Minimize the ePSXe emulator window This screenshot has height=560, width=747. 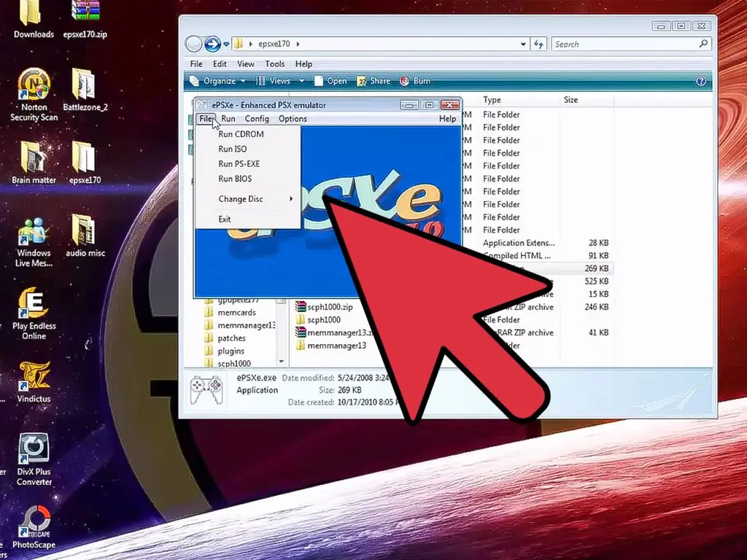409,105
